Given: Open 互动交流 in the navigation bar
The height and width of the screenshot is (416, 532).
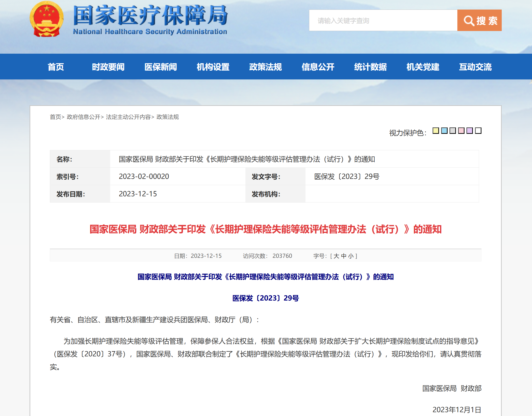Looking at the screenshot, I should (x=475, y=67).
